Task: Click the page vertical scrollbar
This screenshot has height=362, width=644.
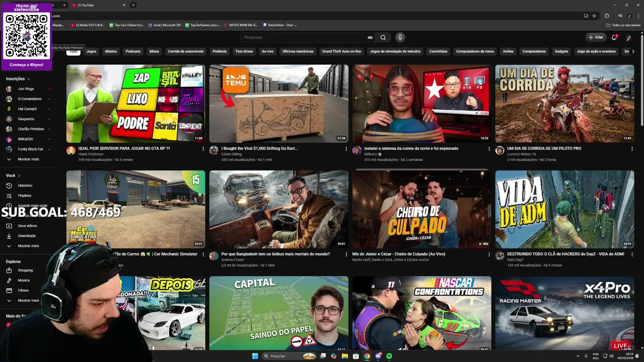Action: [x=641, y=80]
